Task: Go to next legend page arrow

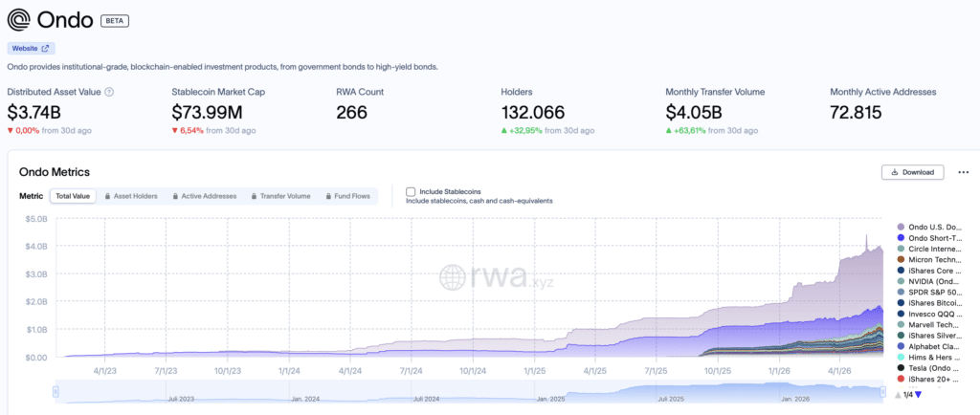Action: 918,394
